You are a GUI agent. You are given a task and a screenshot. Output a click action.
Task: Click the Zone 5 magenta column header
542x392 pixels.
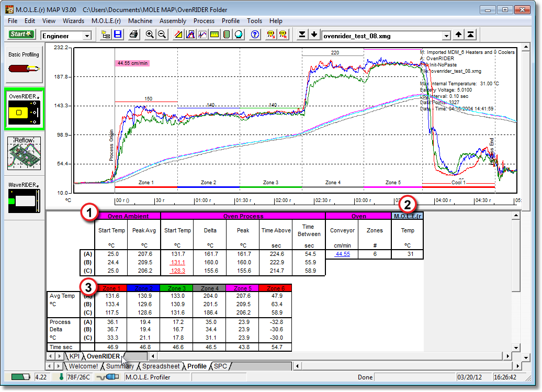click(x=242, y=288)
